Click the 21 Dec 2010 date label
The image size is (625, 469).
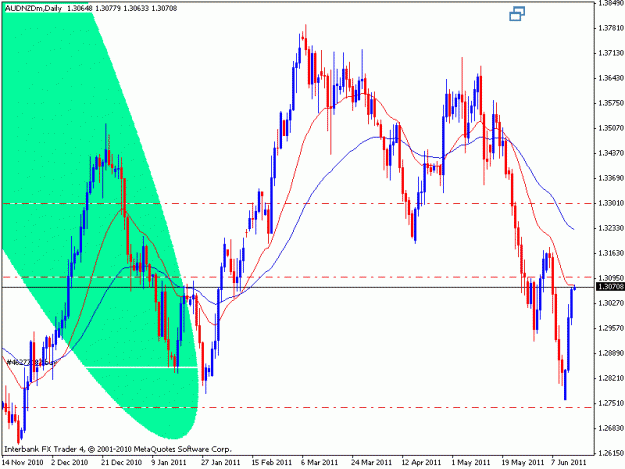click(121, 462)
